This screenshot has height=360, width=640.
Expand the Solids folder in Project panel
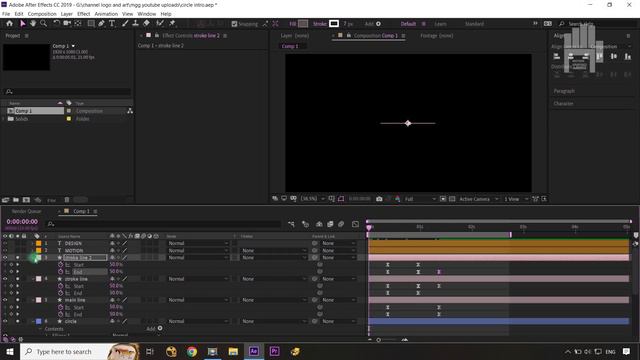pos(4,119)
